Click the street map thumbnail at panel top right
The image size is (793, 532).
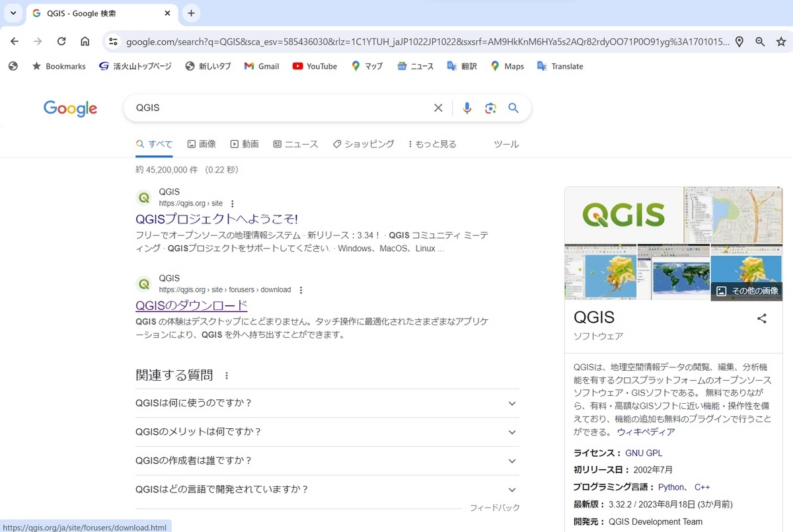[733, 215]
